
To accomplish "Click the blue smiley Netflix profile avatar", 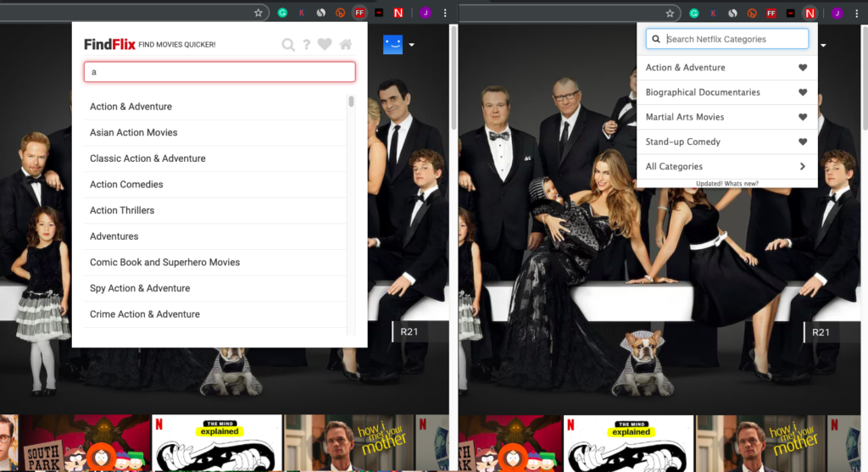I will [x=393, y=44].
